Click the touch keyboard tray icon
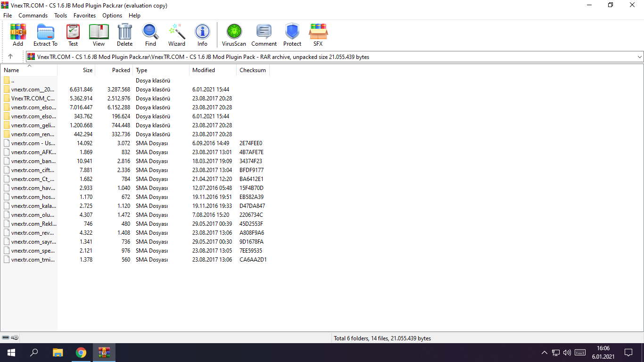This screenshot has width=644, height=362. point(580,353)
